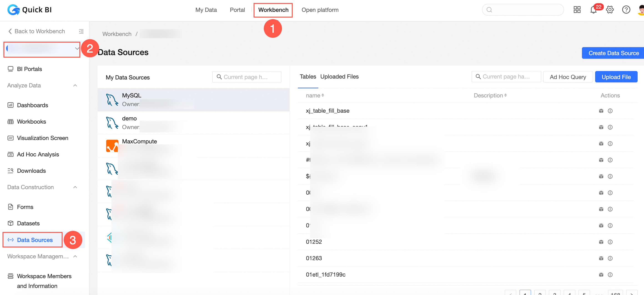Click the cube icon for table 01252
Viewport: 644px width, 295px height.
[x=601, y=242]
